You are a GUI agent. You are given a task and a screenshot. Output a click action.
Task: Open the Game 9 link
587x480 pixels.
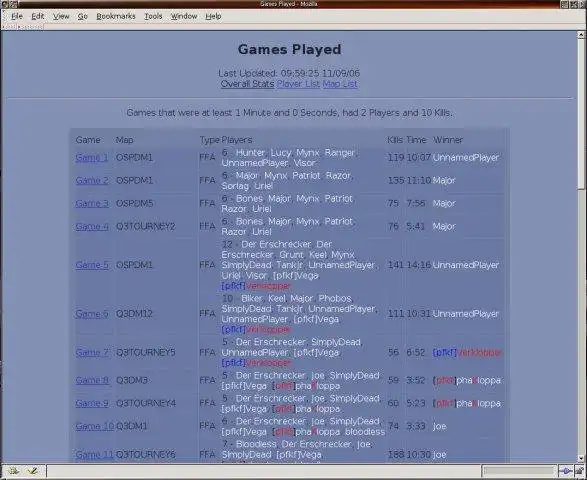pyautogui.click(x=92, y=403)
